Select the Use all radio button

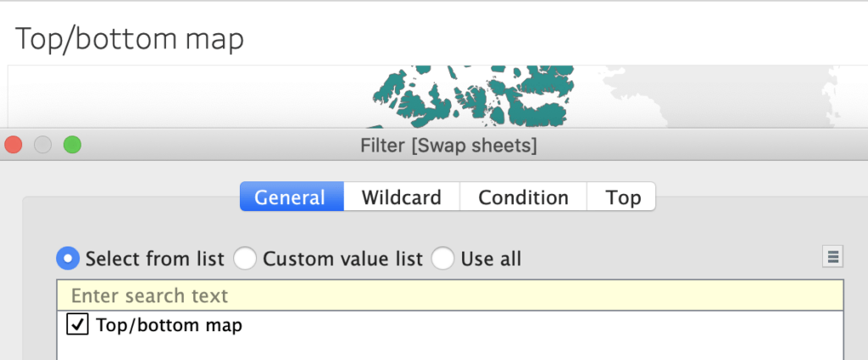(443, 258)
